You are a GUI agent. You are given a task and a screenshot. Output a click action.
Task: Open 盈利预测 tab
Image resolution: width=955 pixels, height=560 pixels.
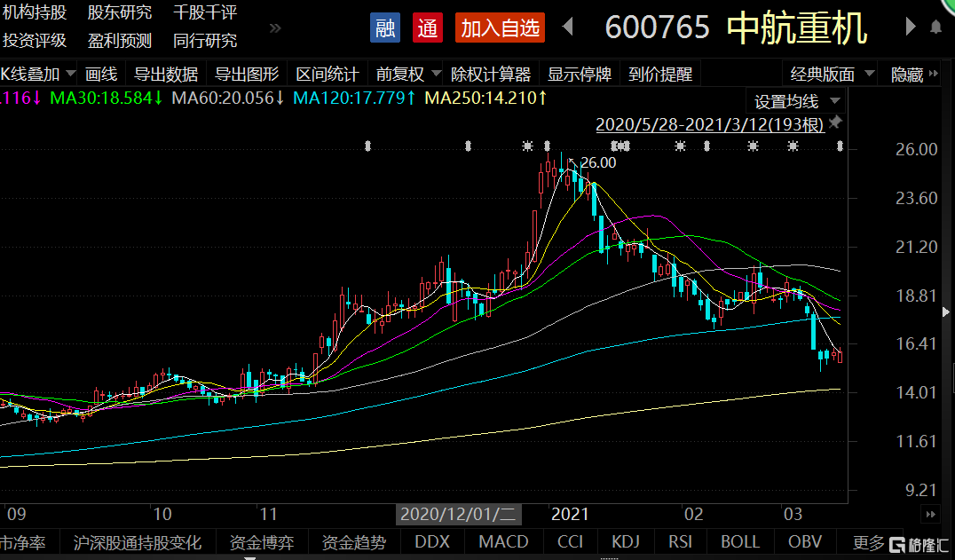(x=119, y=41)
